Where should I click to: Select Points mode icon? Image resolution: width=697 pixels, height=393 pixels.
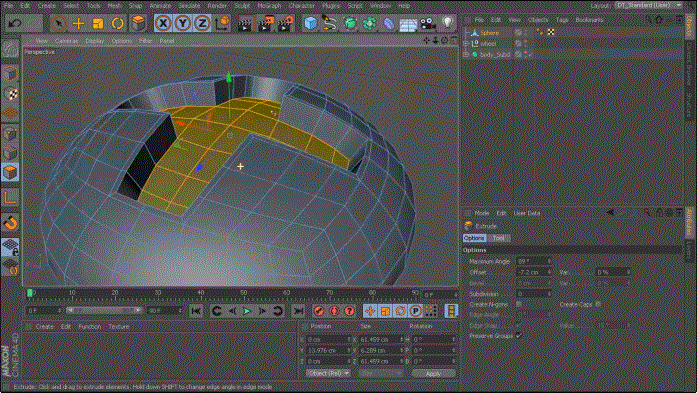[x=10, y=133]
